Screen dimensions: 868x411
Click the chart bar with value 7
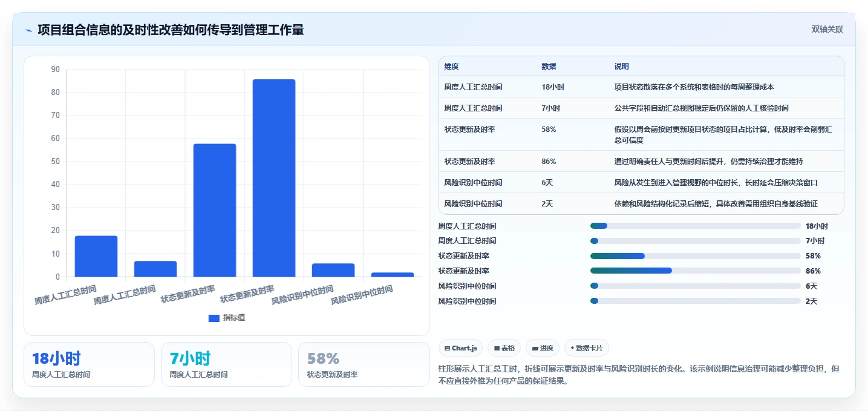pyautogui.click(x=155, y=269)
